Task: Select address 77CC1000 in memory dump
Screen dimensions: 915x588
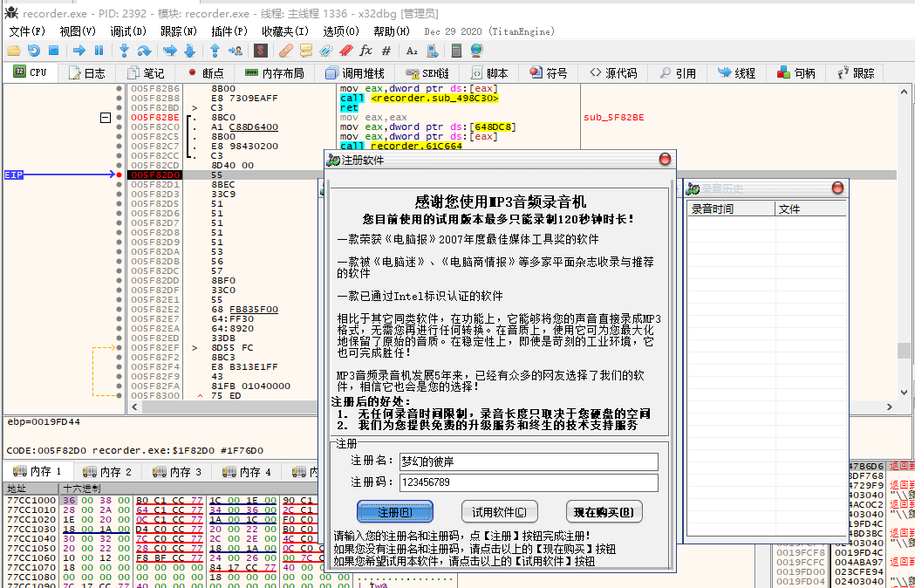Action: (31, 501)
